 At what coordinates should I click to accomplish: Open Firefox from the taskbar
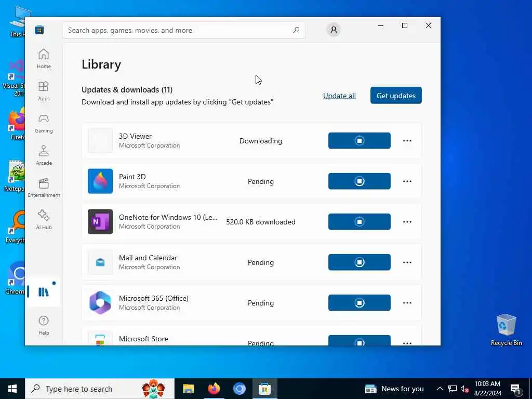coord(214,389)
